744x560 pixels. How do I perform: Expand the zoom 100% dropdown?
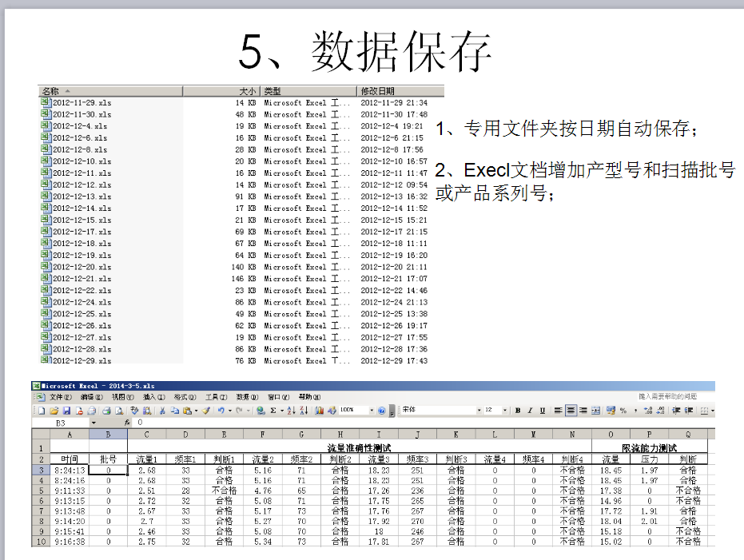tap(371, 411)
